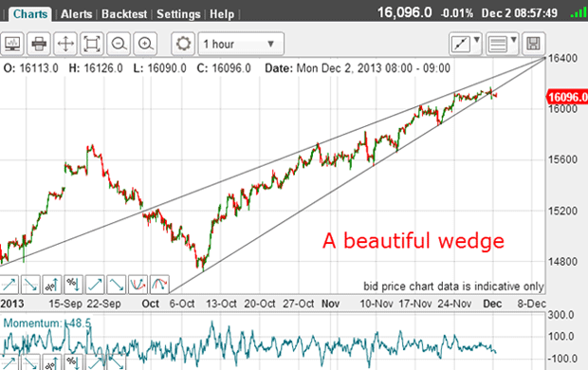Click the dotted-line up arrow icon on the price chart
Screen dimensions: 588x370
tap(9, 285)
